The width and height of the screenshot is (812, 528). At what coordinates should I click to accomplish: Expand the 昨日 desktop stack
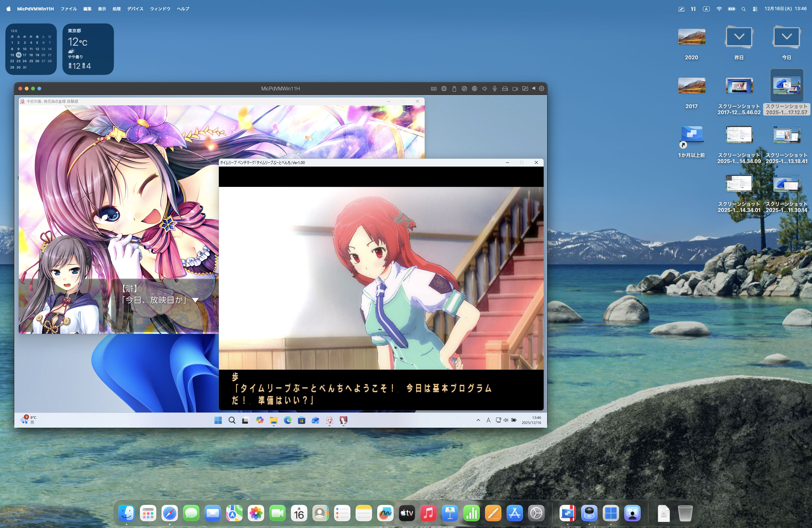tap(739, 37)
